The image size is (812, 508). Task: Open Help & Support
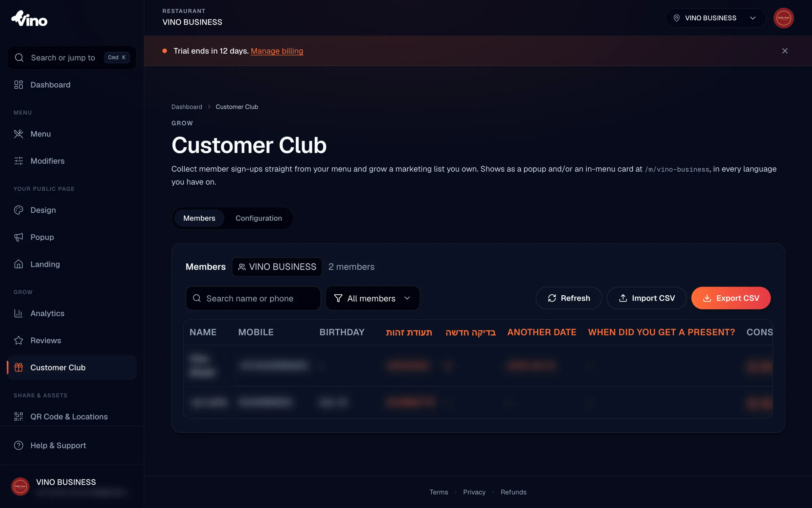[x=72, y=445]
